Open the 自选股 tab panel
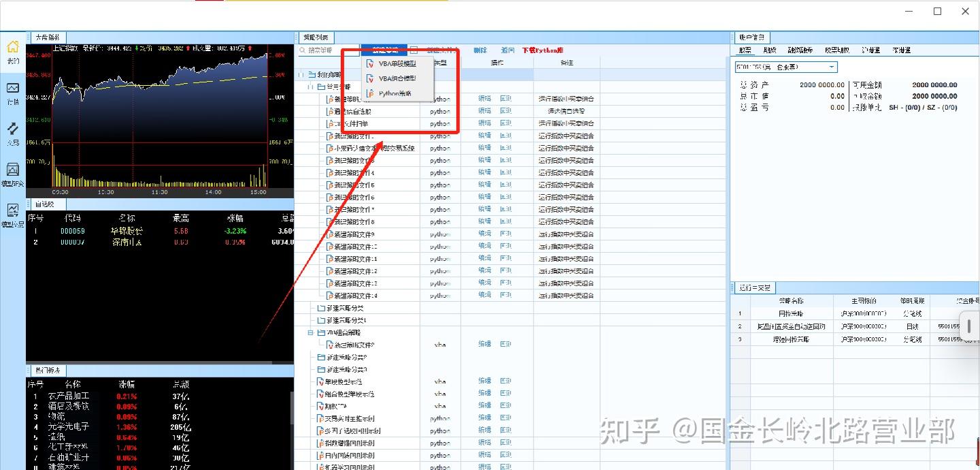The height and width of the screenshot is (470, 980). 45,204
